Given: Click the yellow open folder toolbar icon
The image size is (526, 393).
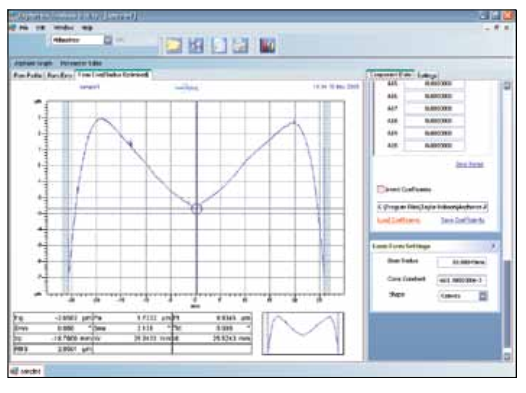Looking at the screenshot, I should click(x=174, y=45).
